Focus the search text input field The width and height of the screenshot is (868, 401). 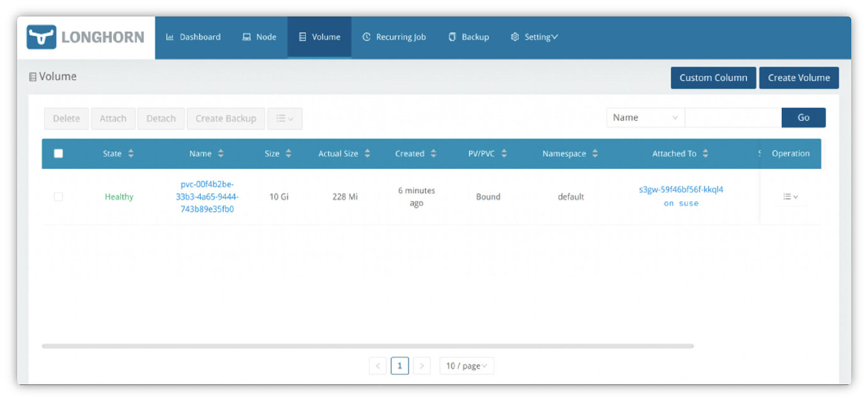733,118
